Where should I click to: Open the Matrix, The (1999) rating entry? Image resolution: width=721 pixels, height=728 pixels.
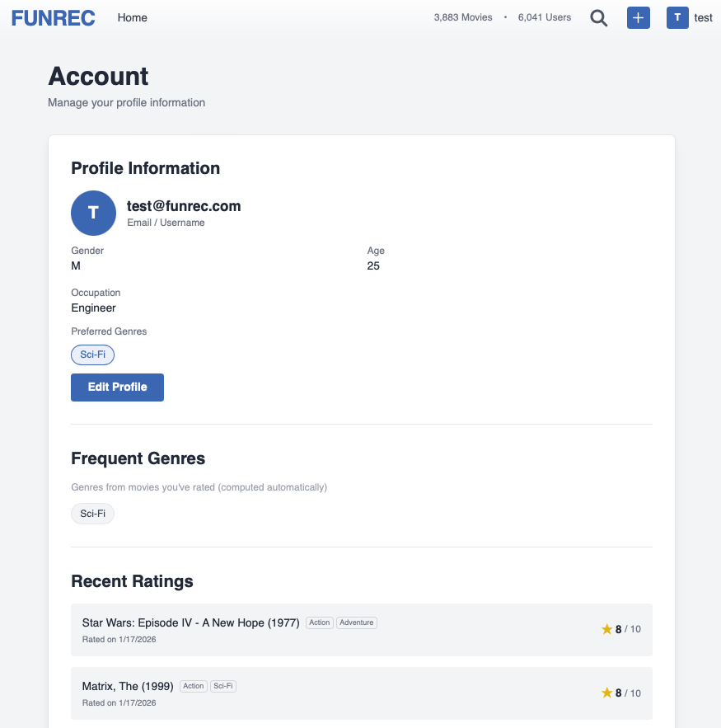click(x=129, y=686)
